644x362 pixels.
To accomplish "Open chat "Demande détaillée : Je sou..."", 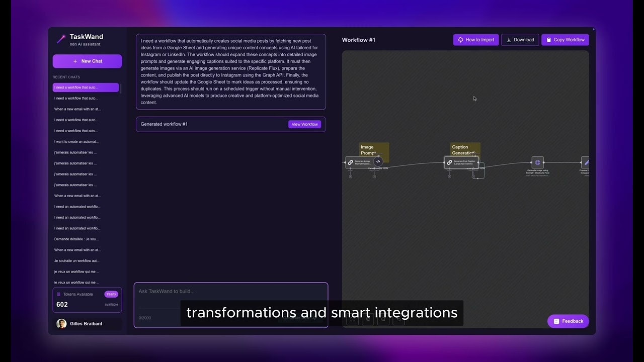I will click(86, 239).
